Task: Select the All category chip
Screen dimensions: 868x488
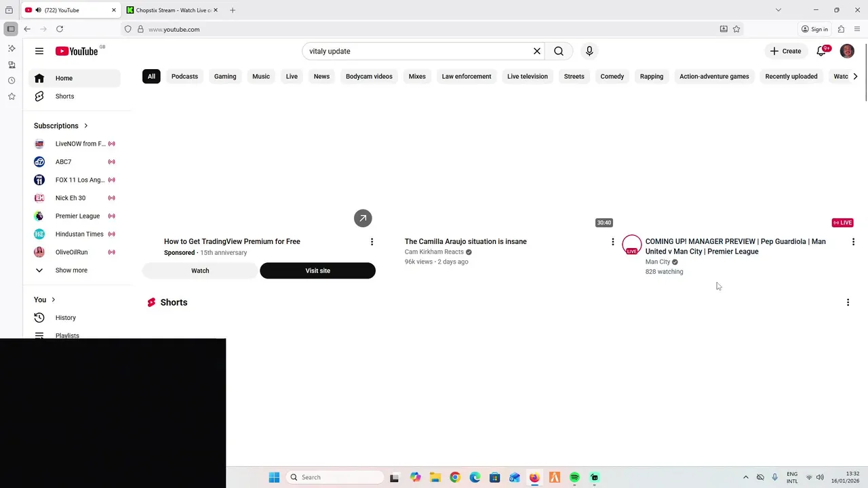Action: tap(151, 77)
